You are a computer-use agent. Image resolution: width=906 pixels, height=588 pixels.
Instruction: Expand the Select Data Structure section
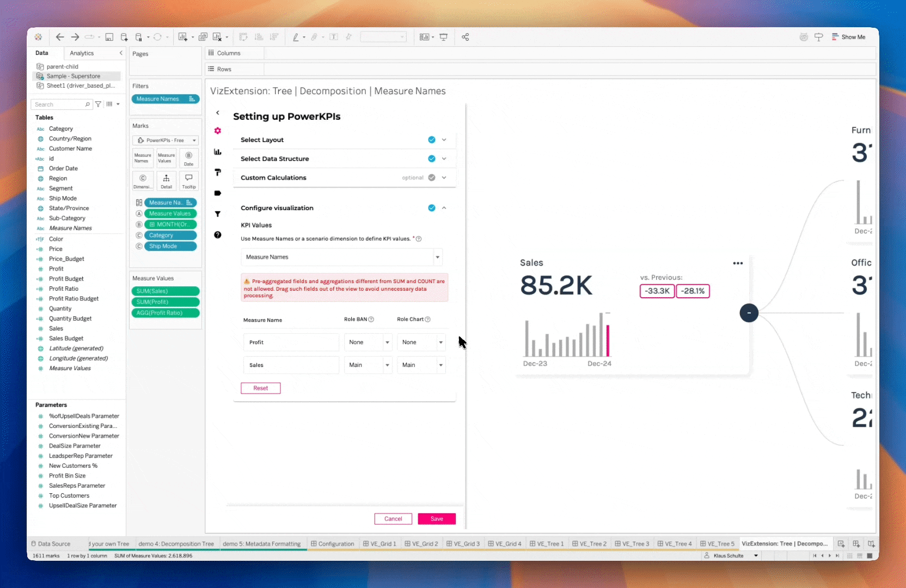pos(444,159)
